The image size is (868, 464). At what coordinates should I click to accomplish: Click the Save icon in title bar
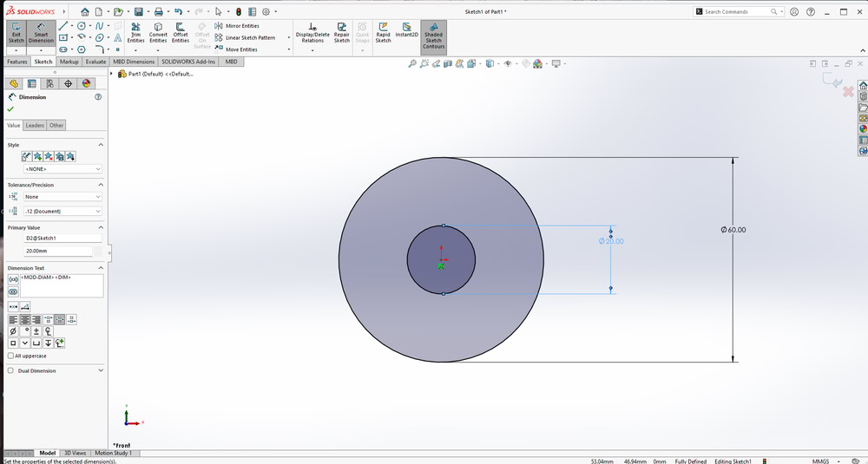(x=138, y=11)
